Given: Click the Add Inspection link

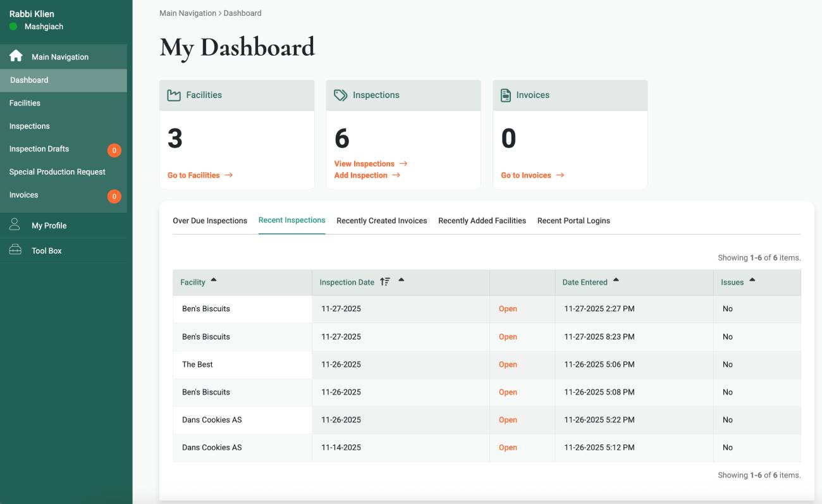Looking at the screenshot, I should (x=362, y=175).
